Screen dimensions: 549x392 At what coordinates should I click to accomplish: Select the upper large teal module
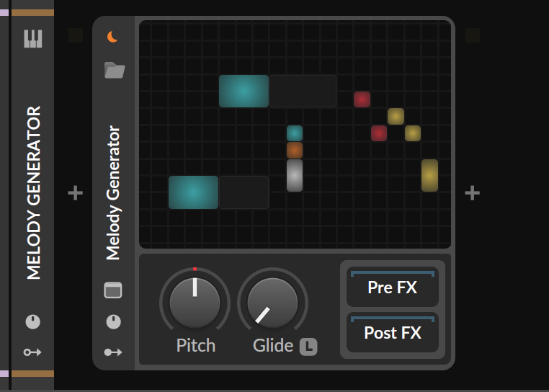click(244, 91)
